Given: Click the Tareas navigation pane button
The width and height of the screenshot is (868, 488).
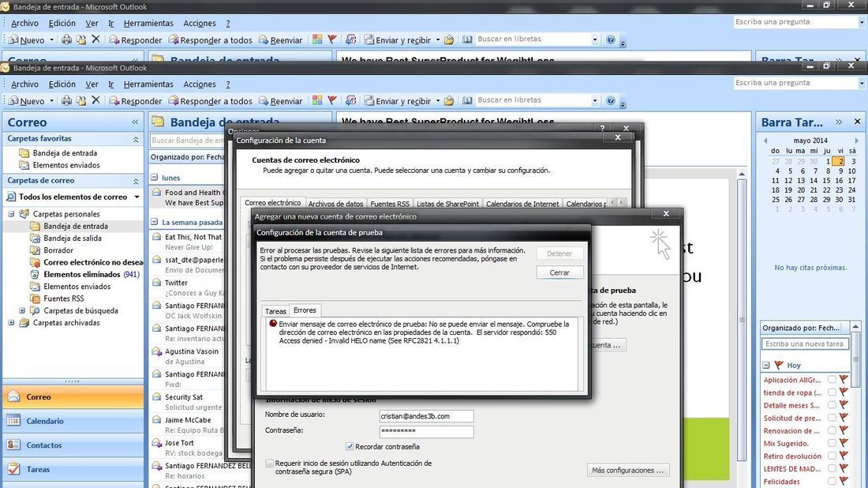Looking at the screenshot, I should [73, 469].
